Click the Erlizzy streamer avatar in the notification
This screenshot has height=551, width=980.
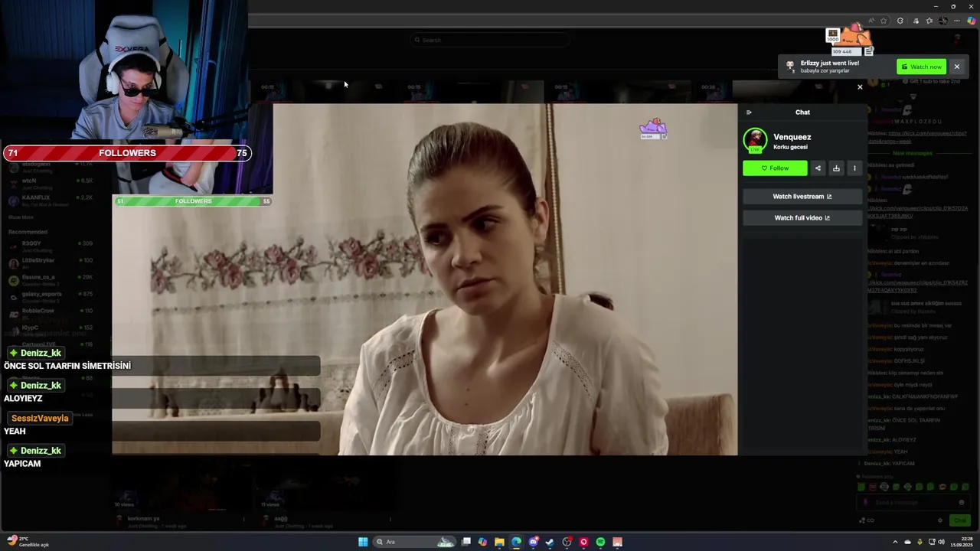pos(790,67)
